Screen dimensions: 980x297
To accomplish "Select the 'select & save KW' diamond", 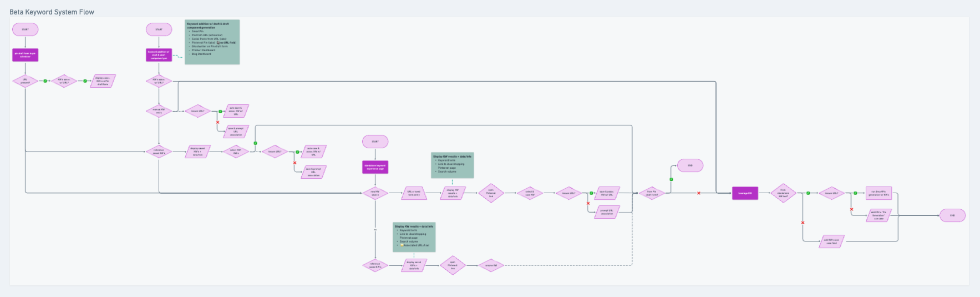I will pyautogui.click(x=530, y=193).
